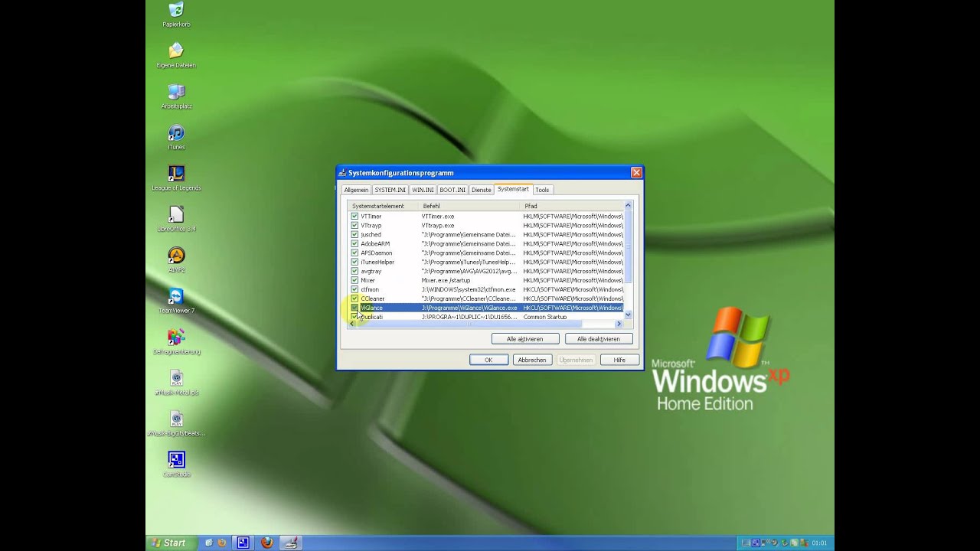Screen dimensions: 980x551
Task: Click the Abbrechen button
Action: tap(532, 360)
